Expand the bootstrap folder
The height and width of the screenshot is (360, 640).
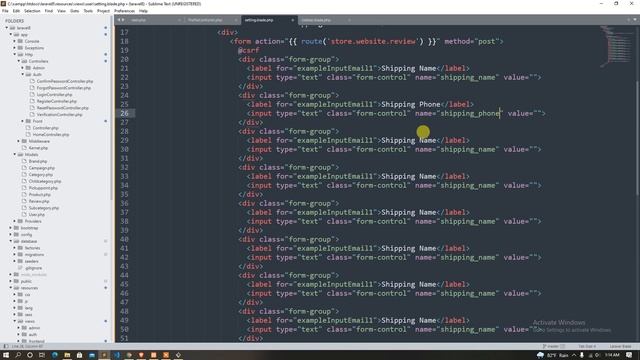(x=11, y=228)
